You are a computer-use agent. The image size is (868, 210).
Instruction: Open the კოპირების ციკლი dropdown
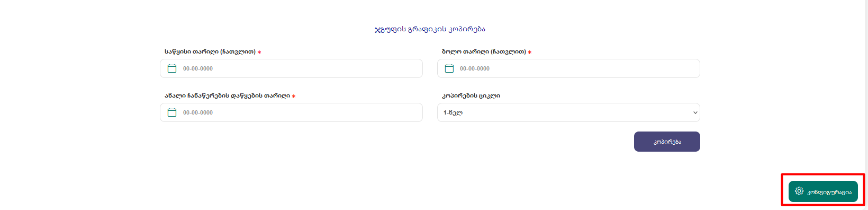(568, 112)
